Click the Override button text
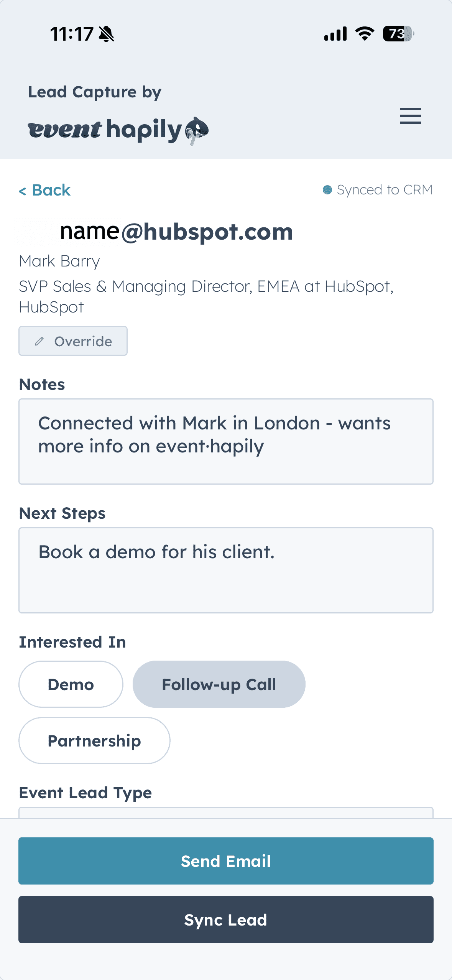The height and width of the screenshot is (980, 452). [83, 341]
